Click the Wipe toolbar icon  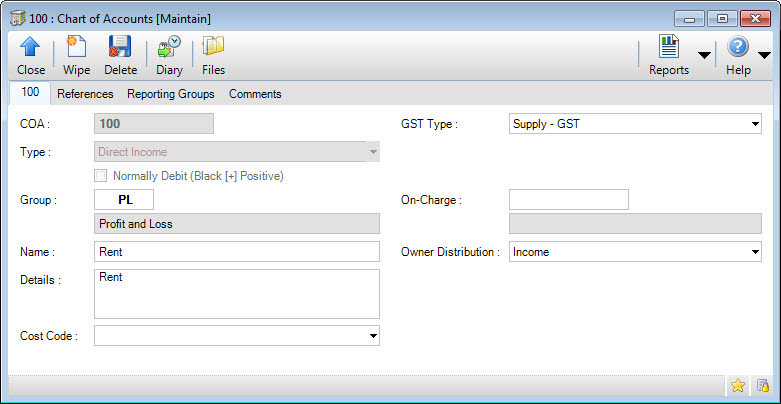pyautogui.click(x=76, y=48)
